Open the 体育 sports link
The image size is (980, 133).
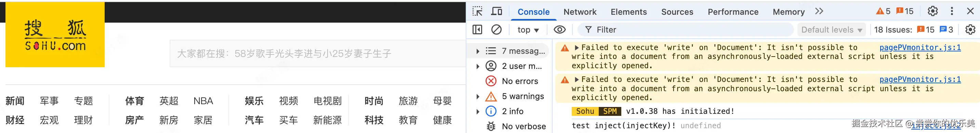135,101
